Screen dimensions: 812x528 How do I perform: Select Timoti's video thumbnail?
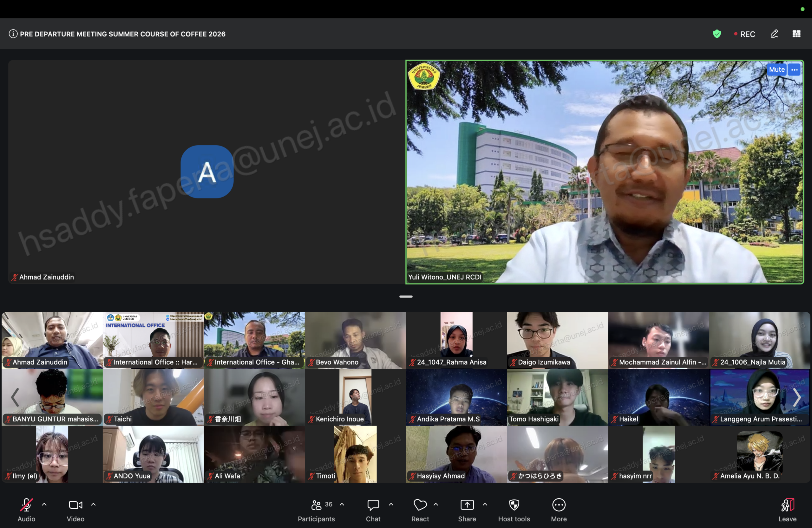pos(356,454)
